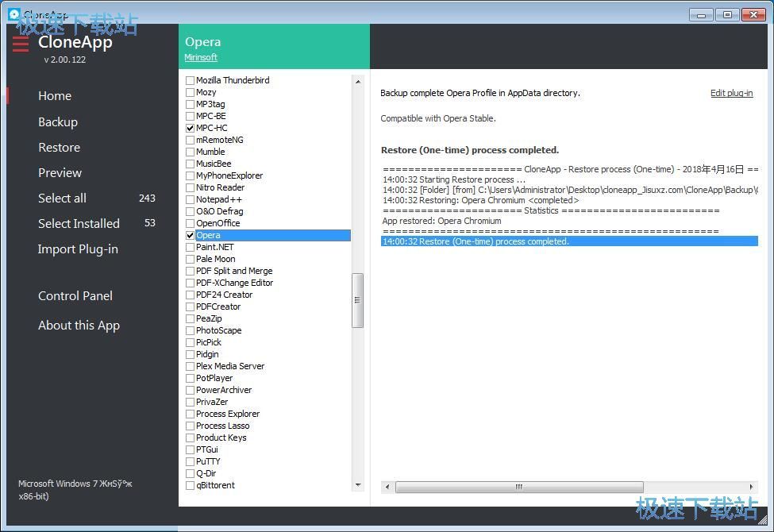Select MyPhoneExplorer row
This screenshot has width=774, height=532.
[x=229, y=175]
